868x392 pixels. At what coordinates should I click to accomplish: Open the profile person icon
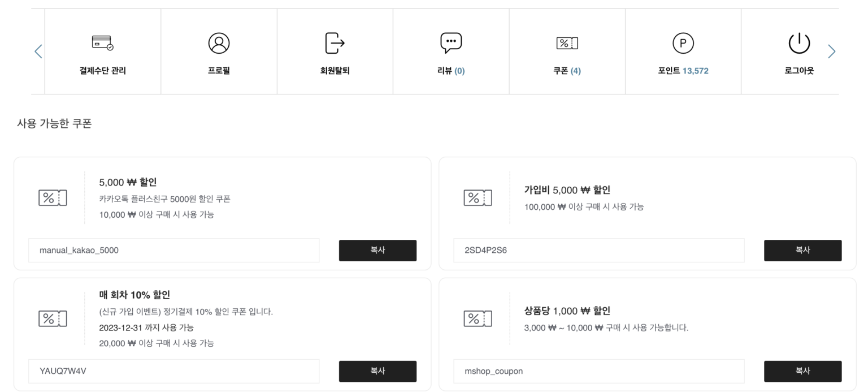click(x=219, y=43)
